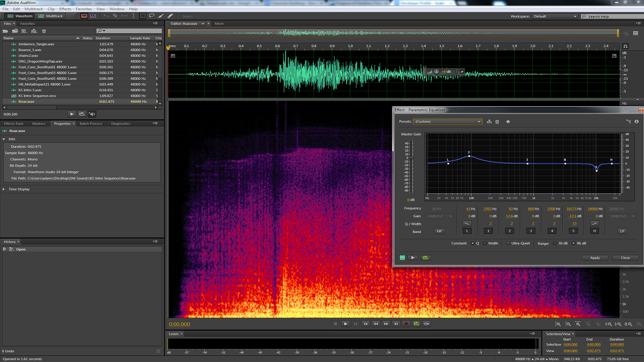The width and height of the screenshot is (644, 362).
Task: Select the Marquee Selection tool
Action: click(x=143, y=16)
